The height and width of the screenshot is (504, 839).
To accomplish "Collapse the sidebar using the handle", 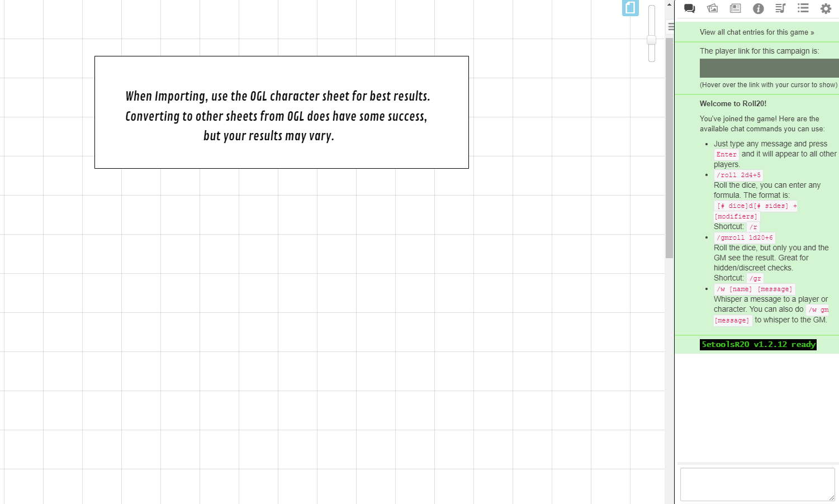I will [x=671, y=27].
